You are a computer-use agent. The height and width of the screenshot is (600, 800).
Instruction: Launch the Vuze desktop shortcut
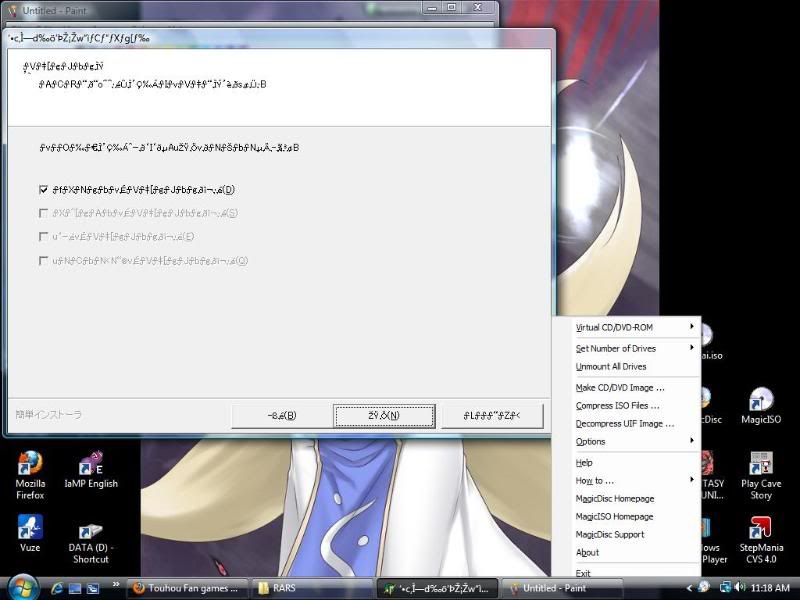point(30,533)
